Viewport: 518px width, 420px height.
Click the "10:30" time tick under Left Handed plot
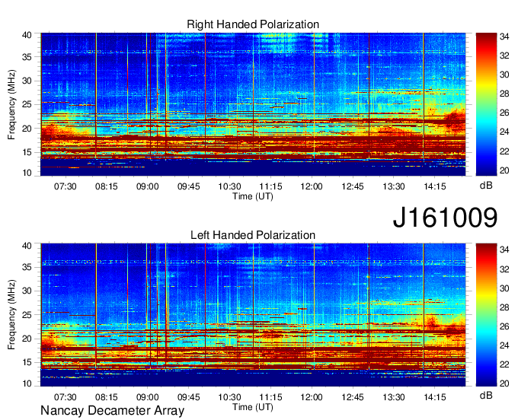pos(229,397)
